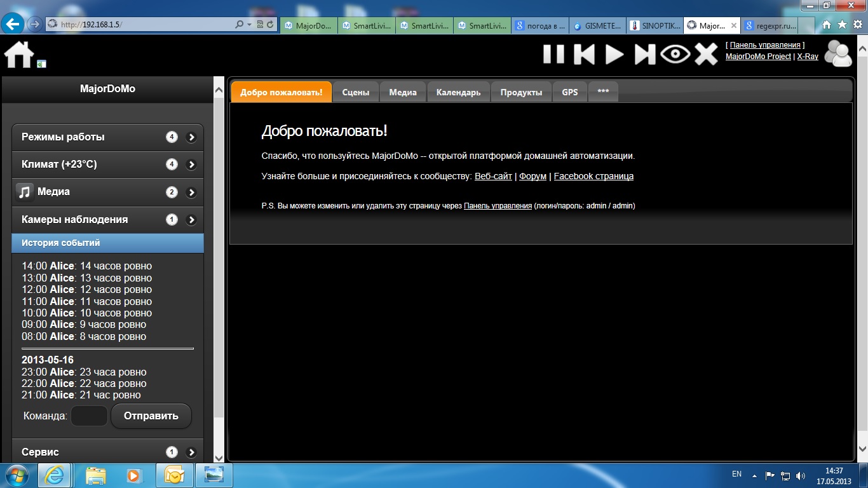Click sidebar scrollbar down arrow

pos(219,457)
